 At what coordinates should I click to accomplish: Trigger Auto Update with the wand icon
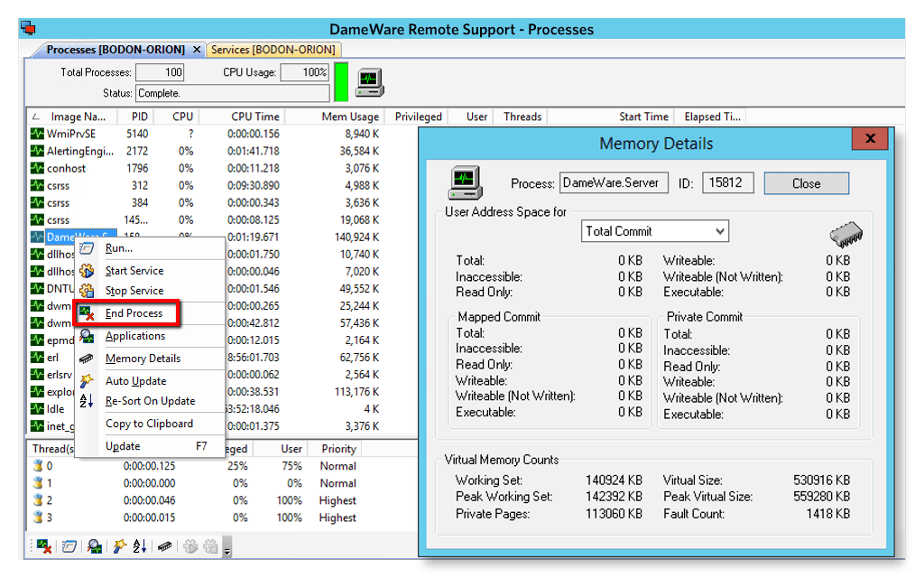pyautogui.click(x=119, y=545)
